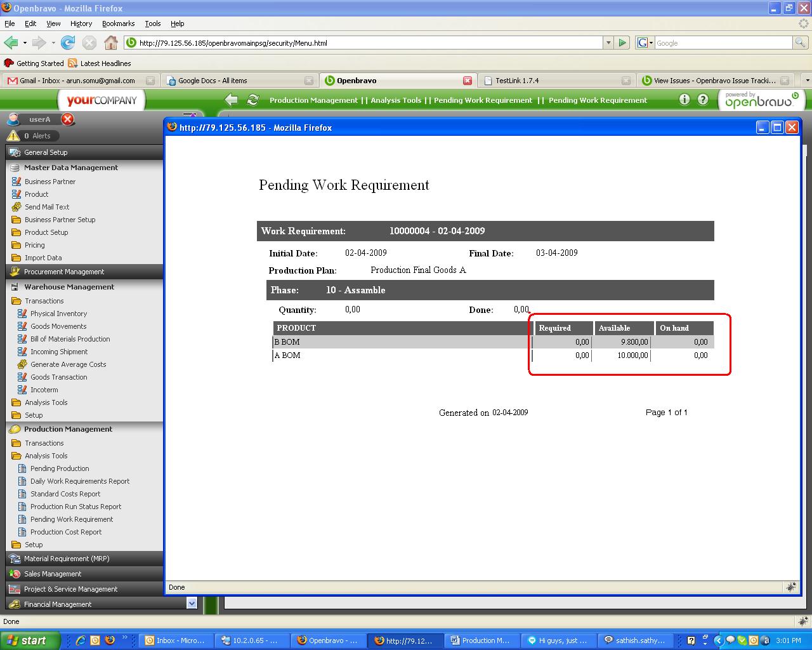Open Production Cost Report link
Viewport: 812px width, 650px height.
coord(66,532)
